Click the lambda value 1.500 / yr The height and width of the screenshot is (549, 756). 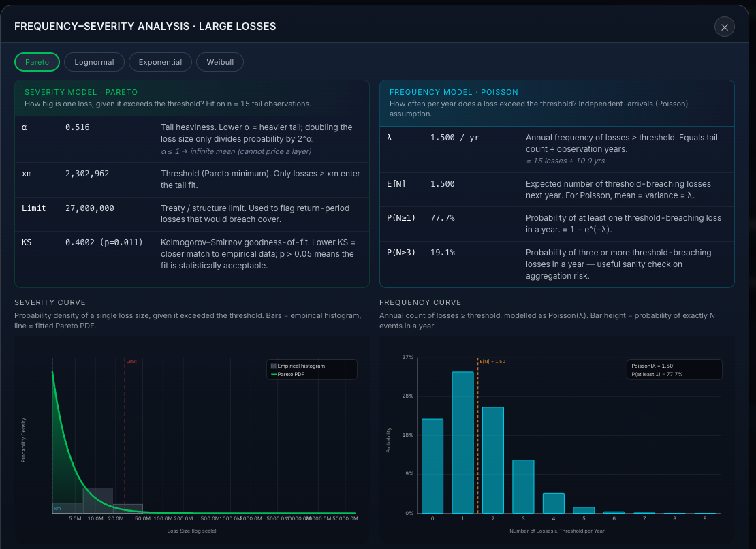click(x=455, y=138)
